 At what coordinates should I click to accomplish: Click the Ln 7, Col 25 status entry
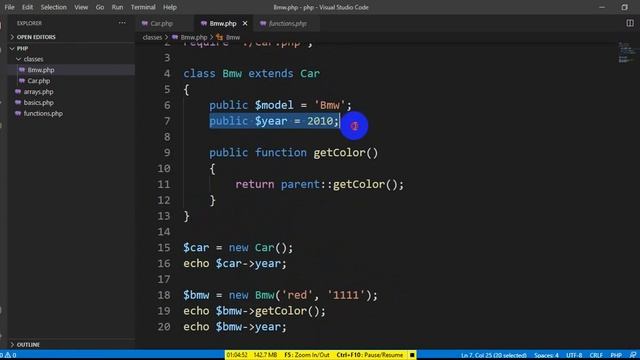[x=493, y=355]
